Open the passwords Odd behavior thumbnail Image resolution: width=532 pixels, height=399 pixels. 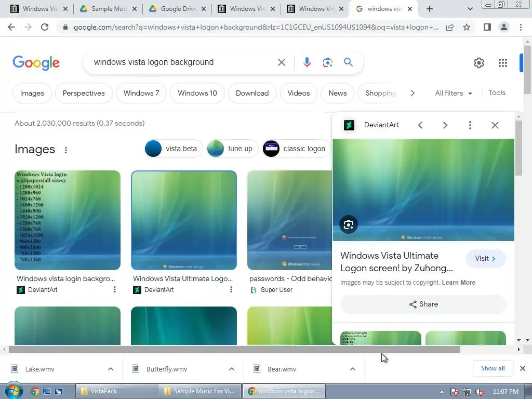(290, 220)
